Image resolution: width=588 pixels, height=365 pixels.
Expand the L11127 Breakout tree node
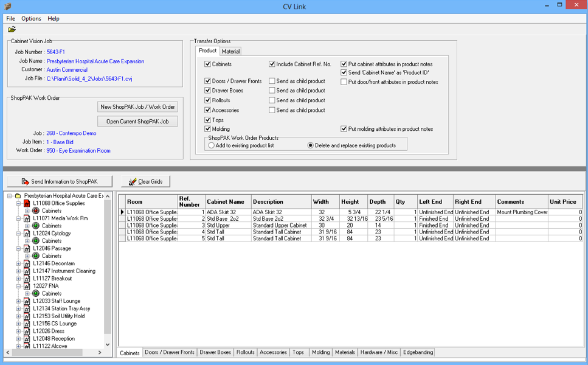pyautogui.click(x=19, y=279)
